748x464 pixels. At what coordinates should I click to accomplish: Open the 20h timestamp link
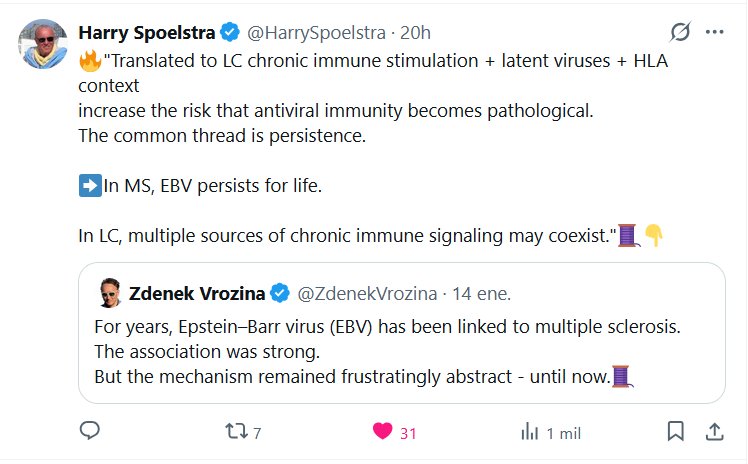(x=415, y=33)
